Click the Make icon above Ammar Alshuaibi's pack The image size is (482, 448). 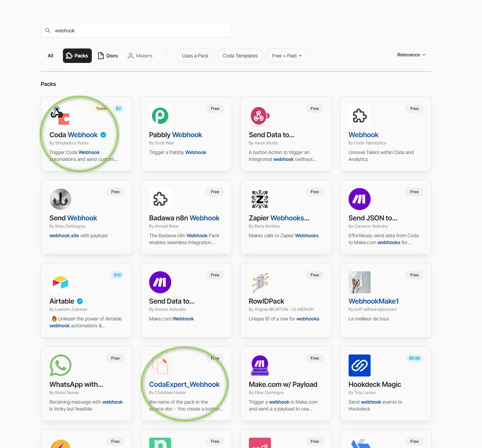(x=160, y=282)
